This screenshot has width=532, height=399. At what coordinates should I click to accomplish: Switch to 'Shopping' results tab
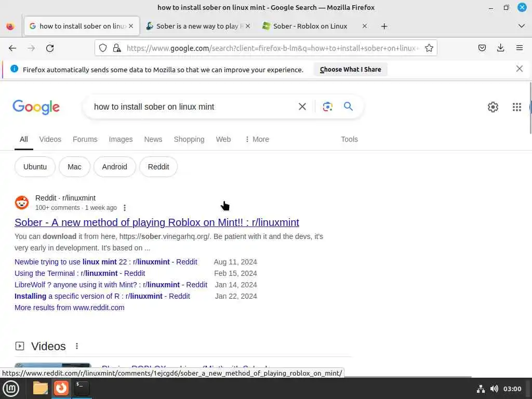click(x=189, y=139)
